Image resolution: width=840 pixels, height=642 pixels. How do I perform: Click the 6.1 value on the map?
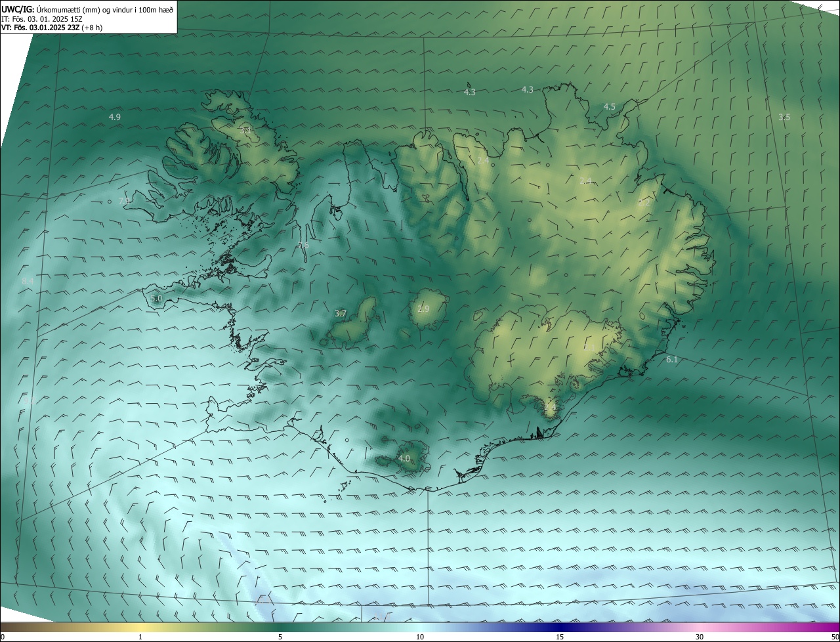pos(672,359)
